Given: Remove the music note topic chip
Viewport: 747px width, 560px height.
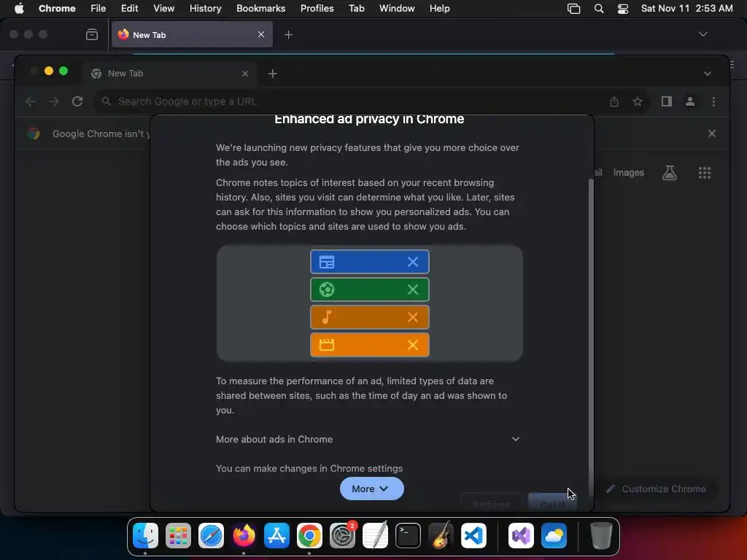Looking at the screenshot, I should click(413, 317).
